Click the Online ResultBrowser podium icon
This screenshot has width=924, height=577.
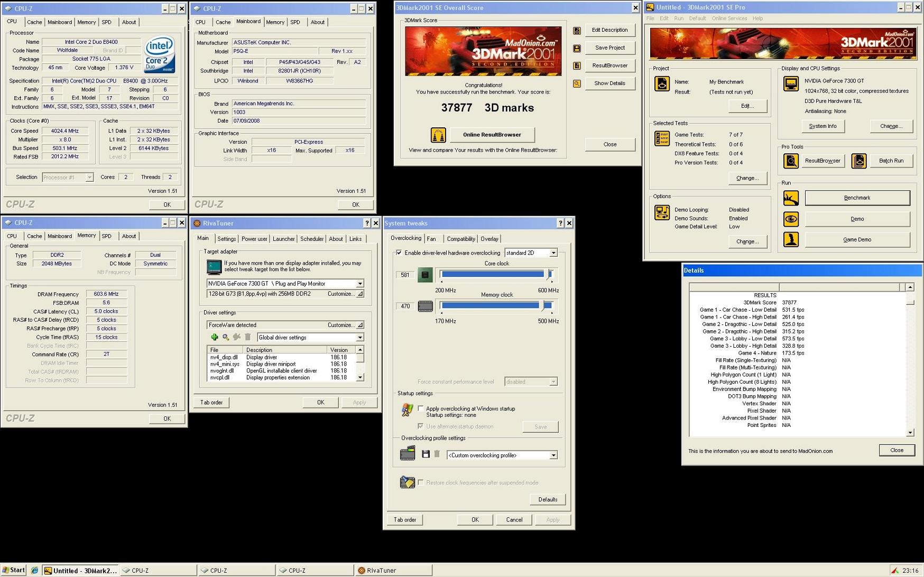coord(438,135)
